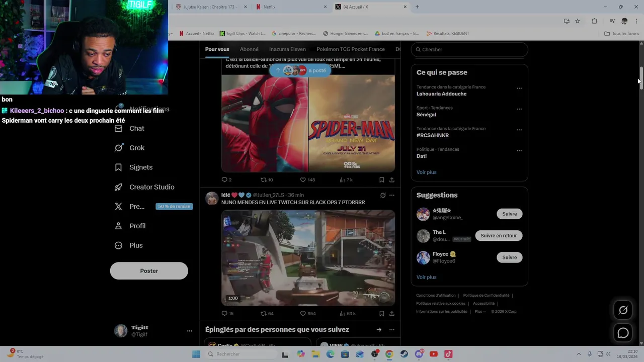Image resolution: width=644 pixels, height=362 pixels.
Task: Switch to Pokémon TCG Pocket France tab
Action: pos(351,49)
